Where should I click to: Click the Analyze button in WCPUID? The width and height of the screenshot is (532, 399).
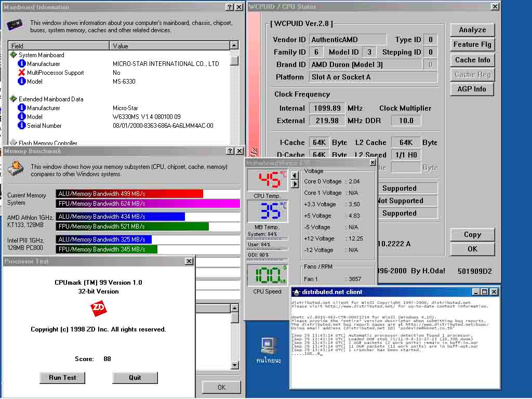click(472, 30)
